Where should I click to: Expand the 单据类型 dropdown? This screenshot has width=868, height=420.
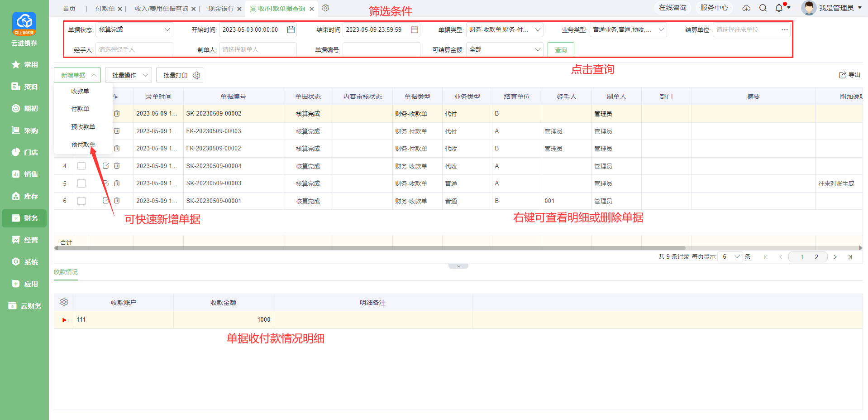coord(505,29)
